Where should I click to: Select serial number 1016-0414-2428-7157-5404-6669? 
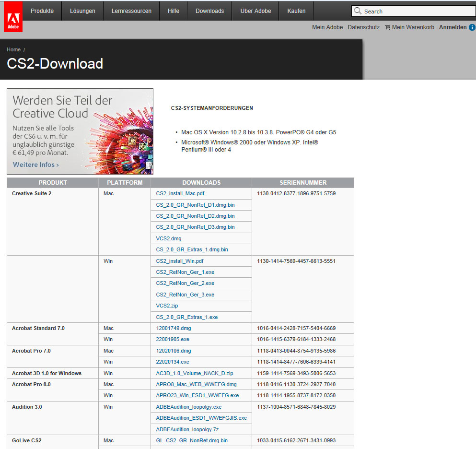(x=296, y=329)
